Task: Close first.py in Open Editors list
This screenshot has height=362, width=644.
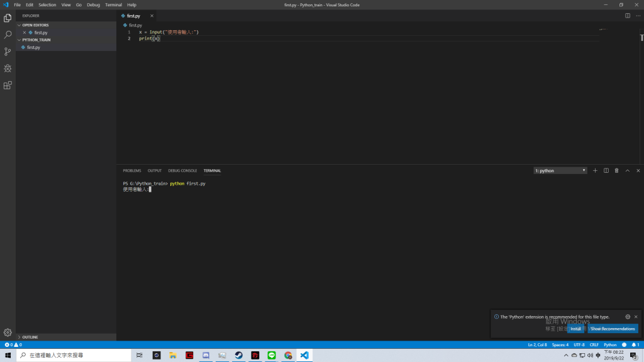Action: tap(25, 33)
